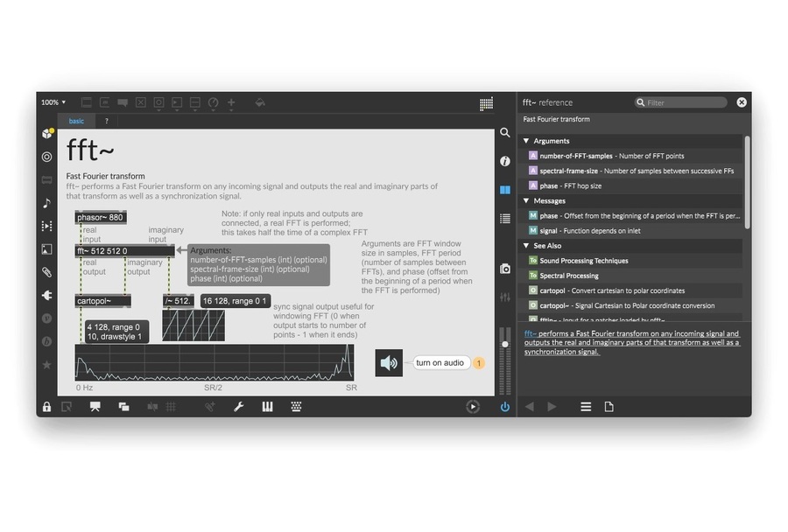
Task: Collapse the See Also section
Action: [526, 246]
